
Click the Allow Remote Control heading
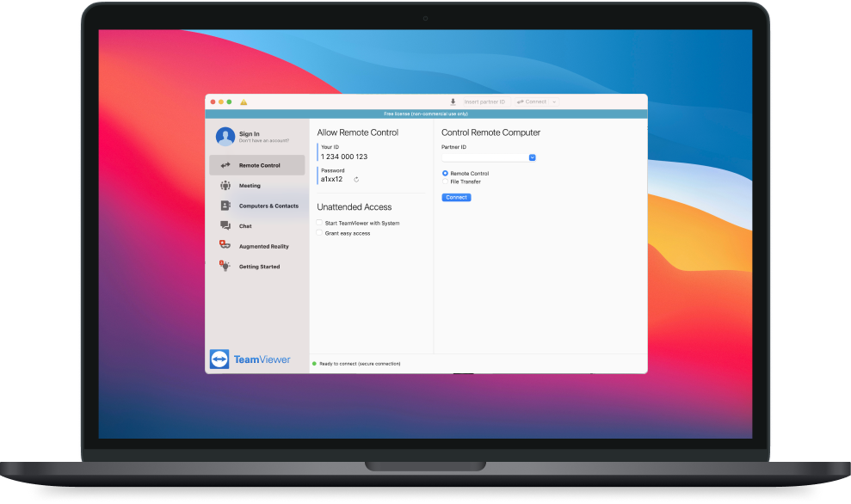pyautogui.click(x=358, y=132)
